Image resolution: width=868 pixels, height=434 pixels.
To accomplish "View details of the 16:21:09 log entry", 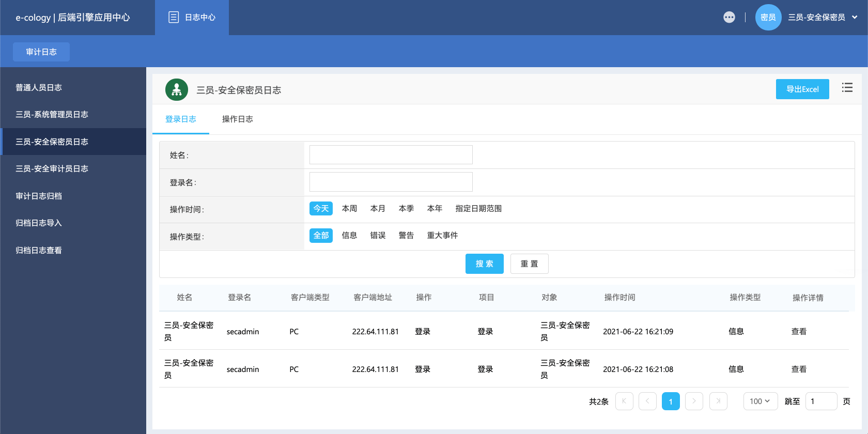I will [799, 331].
